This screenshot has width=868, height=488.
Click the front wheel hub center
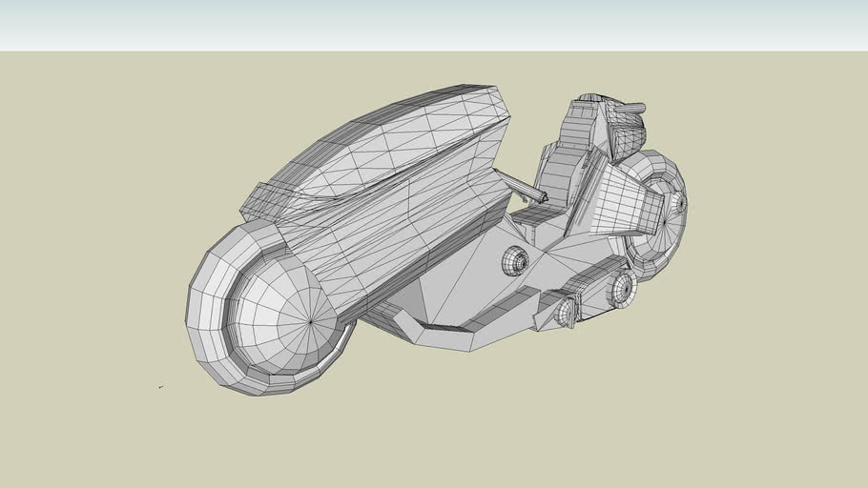(311, 322)
